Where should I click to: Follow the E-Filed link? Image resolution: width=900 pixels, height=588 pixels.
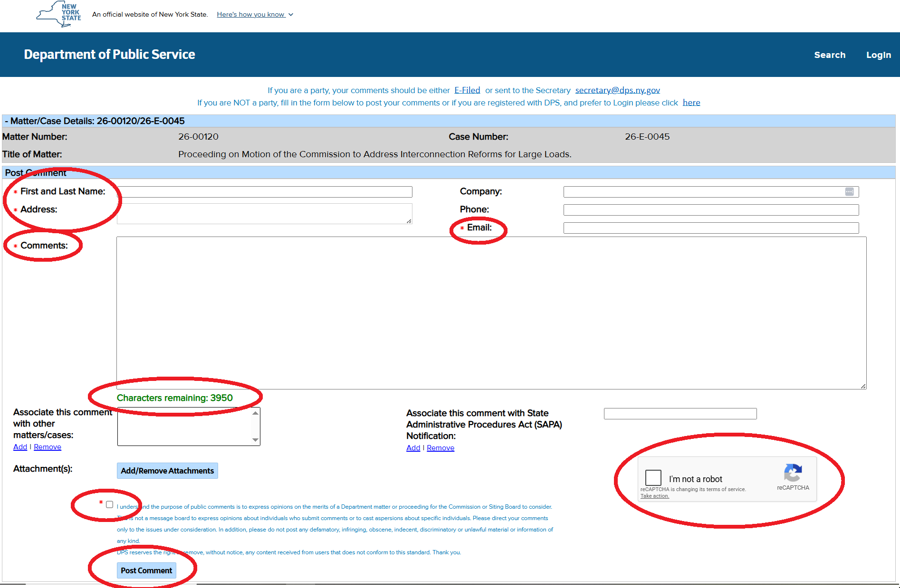point(467,90)
